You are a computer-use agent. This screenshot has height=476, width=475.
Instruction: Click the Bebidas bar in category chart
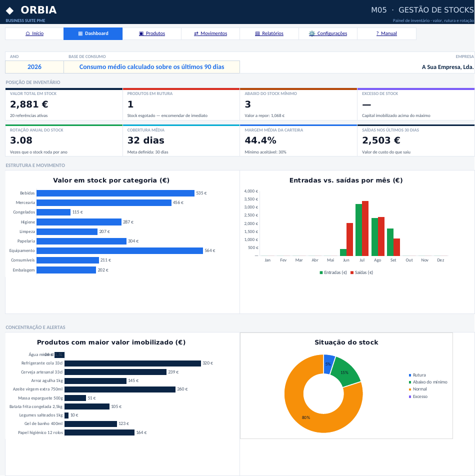pyautogui.click(x=115, y=193)
